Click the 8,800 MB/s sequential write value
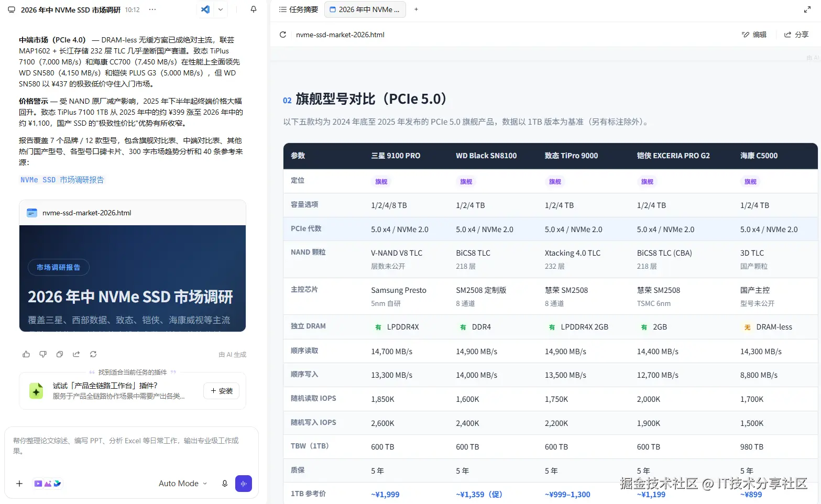The height and width of the screenshot is (504, 821). (759, 375)
